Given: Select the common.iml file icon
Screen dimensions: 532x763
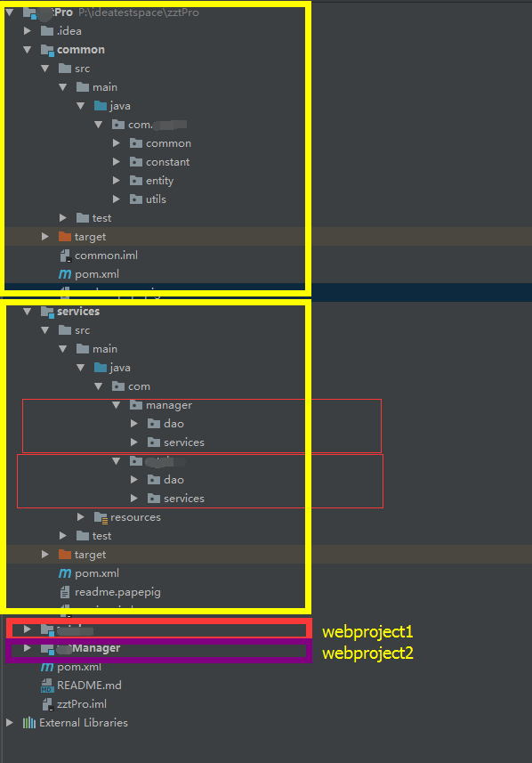Looking at the screenshot, I should [x=65, y=256].
